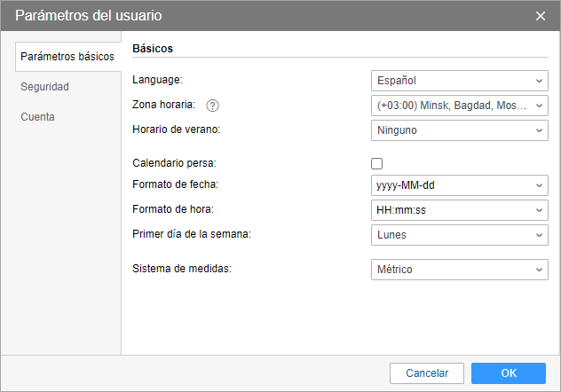Expand the Zona horaria time zone dropdown
The image size is (561, 392).
(x=459, y=106)
